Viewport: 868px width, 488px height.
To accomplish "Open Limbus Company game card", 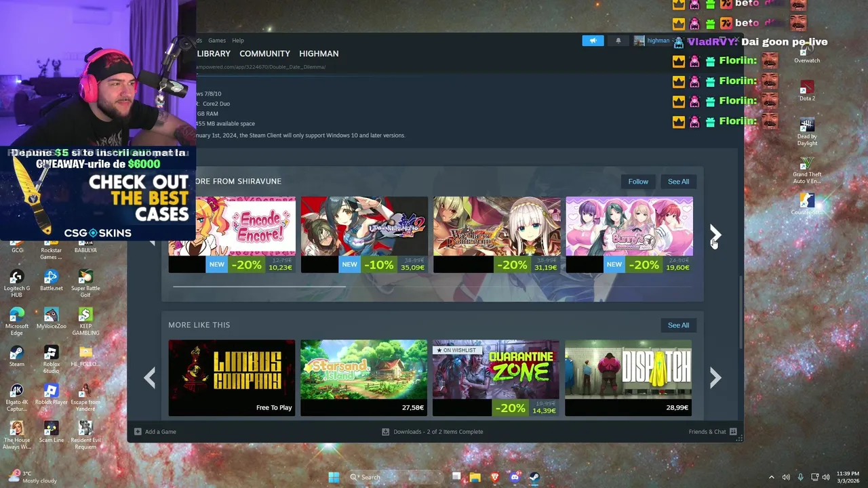I will [x=232, y=378].
